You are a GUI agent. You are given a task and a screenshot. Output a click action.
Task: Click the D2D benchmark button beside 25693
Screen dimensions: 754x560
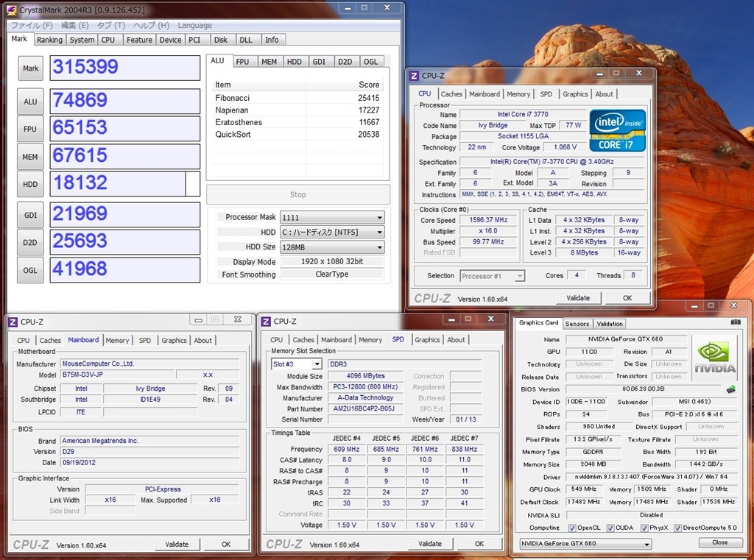[30, 242]
